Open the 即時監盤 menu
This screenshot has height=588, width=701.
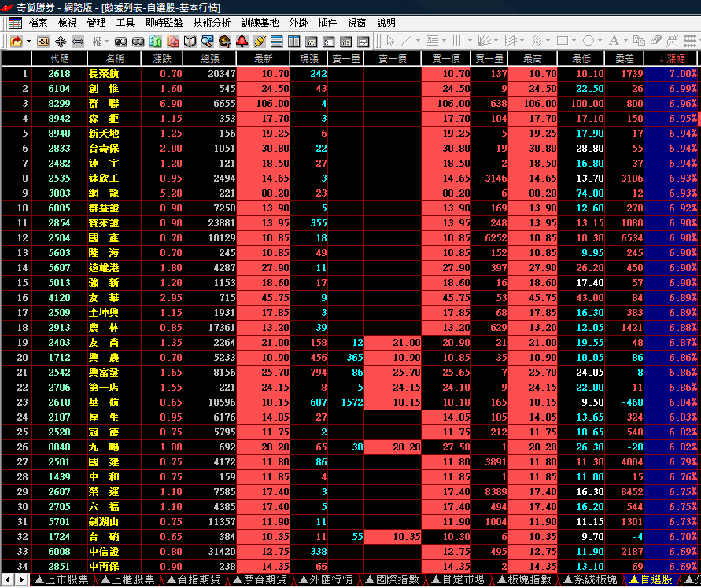click(164, 22)
